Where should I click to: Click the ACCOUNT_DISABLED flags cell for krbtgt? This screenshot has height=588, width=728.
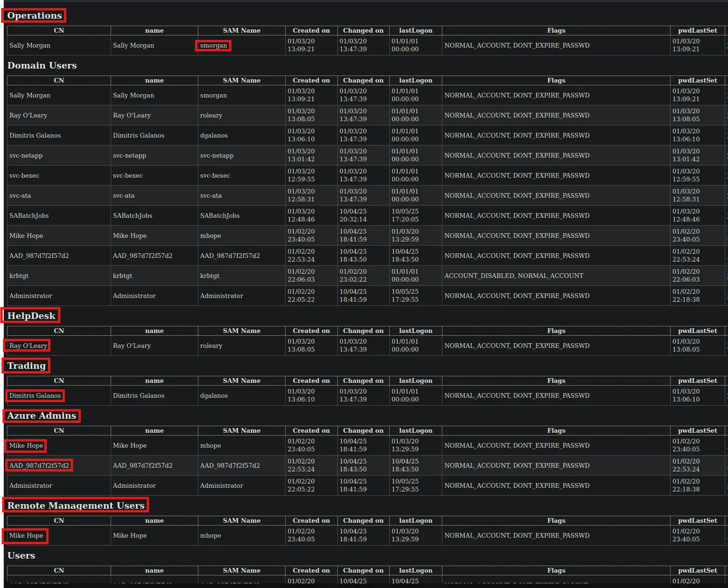[x=513, y=276]
